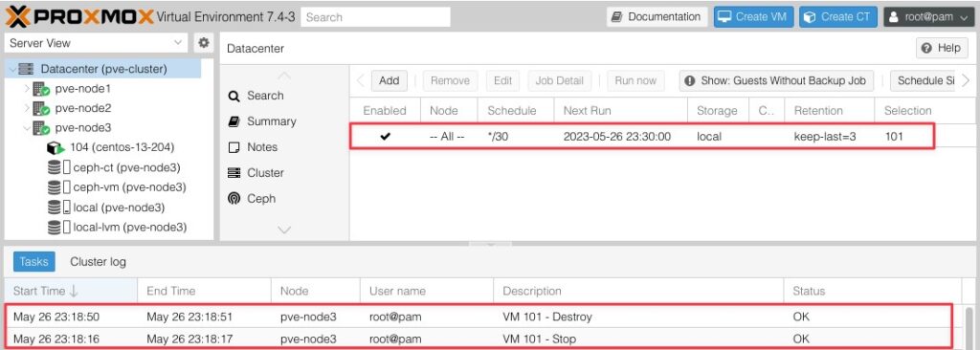Click the panel splitter collapse handle
This screenshot has height=350, width=980.
[490, 244]
